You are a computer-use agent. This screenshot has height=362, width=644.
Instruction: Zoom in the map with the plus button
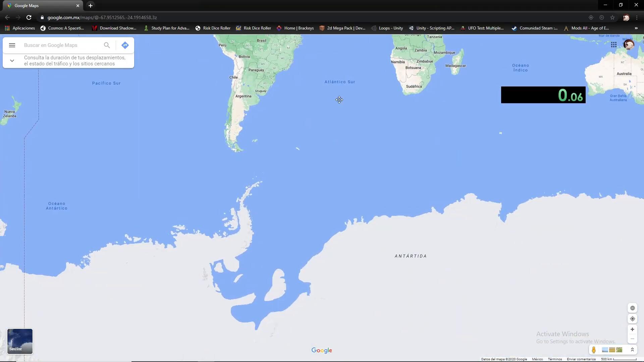[x=632, y=329]
